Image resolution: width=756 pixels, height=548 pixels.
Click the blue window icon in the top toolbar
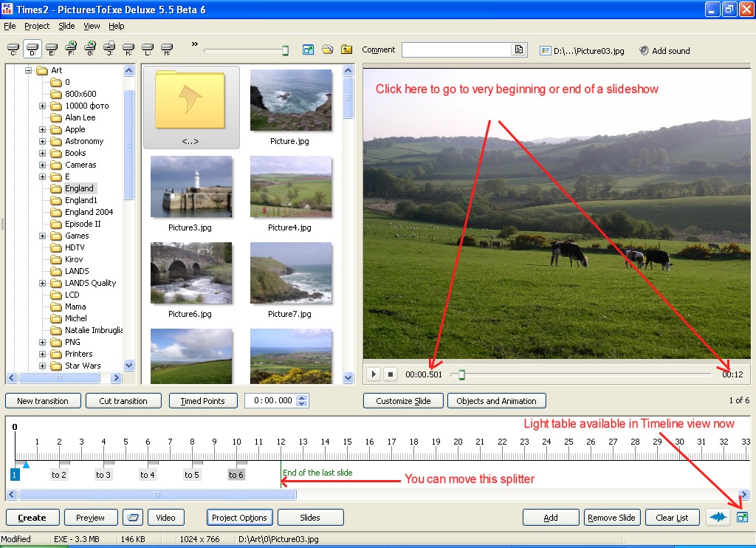pyautogui.click(x=308, y=49)
